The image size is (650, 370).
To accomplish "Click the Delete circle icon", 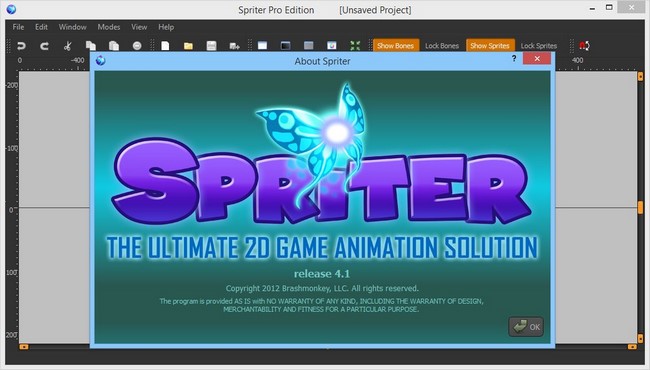I will click(137, 46).
